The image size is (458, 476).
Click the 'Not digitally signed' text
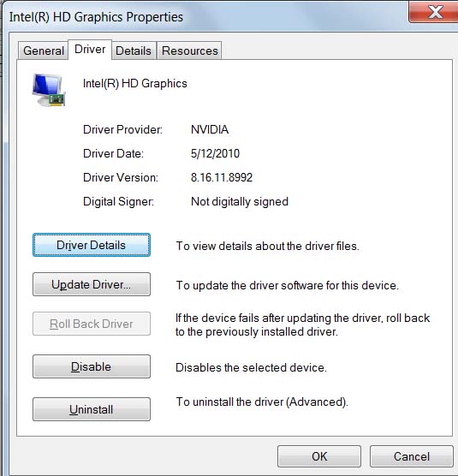(240, 202)
